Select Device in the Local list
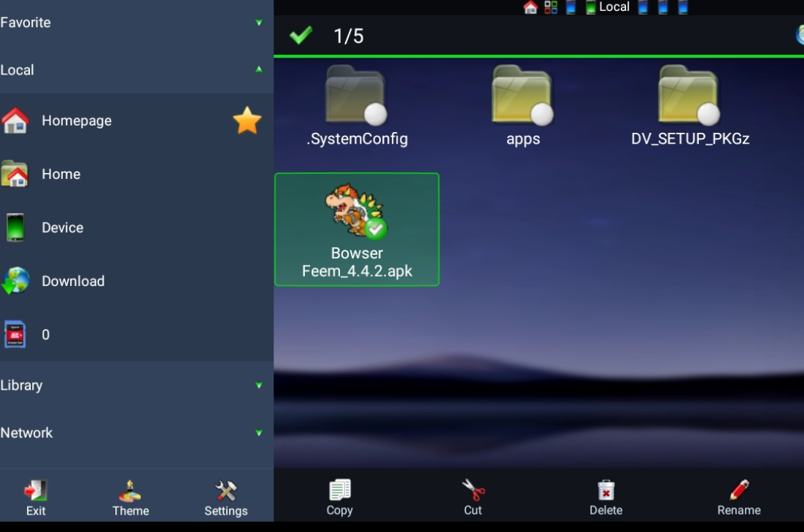The width and height of the screenshot is (804, 532). click(62, 228)
